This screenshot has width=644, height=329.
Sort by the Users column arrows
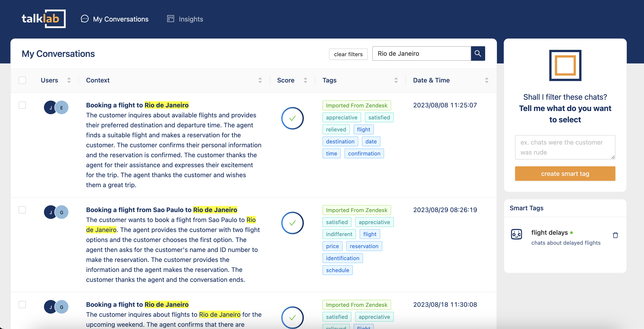pos(69,80)
